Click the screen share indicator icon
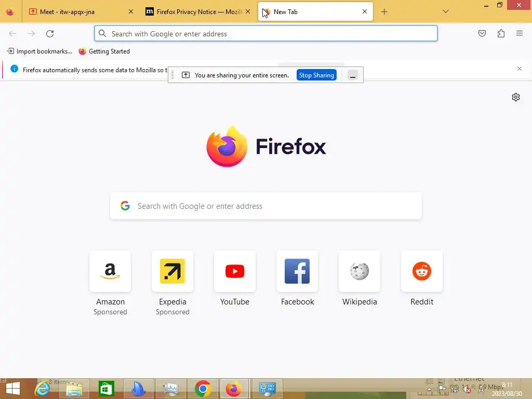Viewport: 532px width, 399px height. click(x=185, y=75)
